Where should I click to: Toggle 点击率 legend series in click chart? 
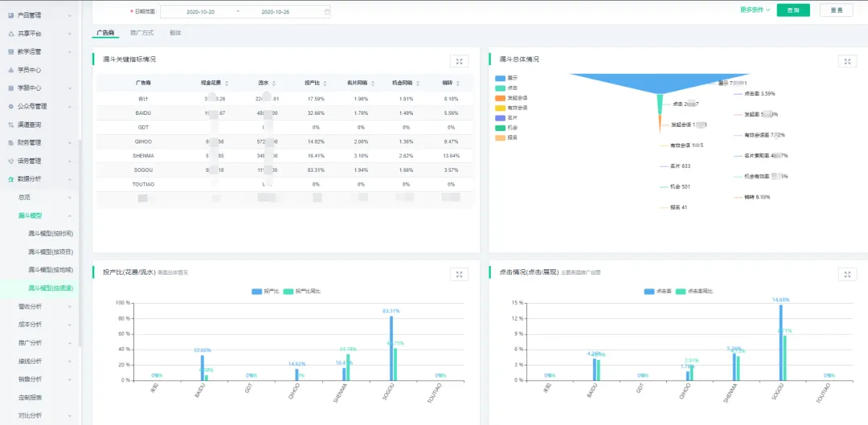point(657,291)
